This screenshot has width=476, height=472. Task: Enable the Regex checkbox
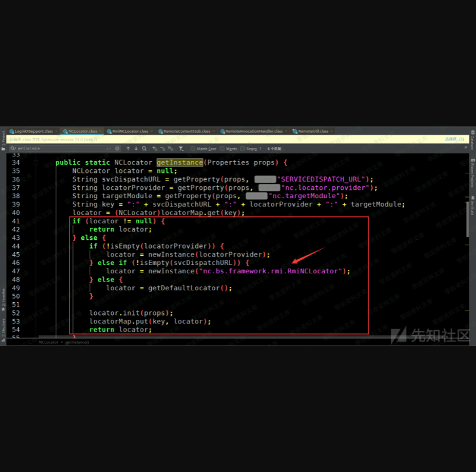(243, 149)
